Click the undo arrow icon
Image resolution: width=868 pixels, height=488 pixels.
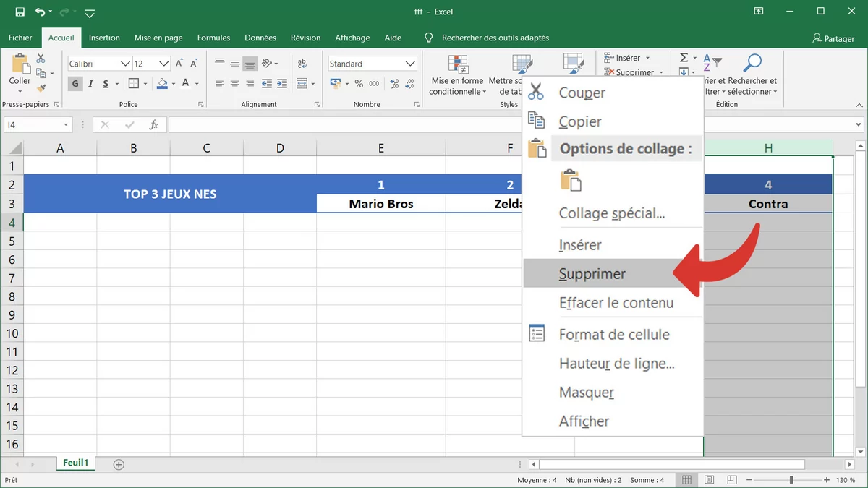pyautogui.click(x=40, y=12)
